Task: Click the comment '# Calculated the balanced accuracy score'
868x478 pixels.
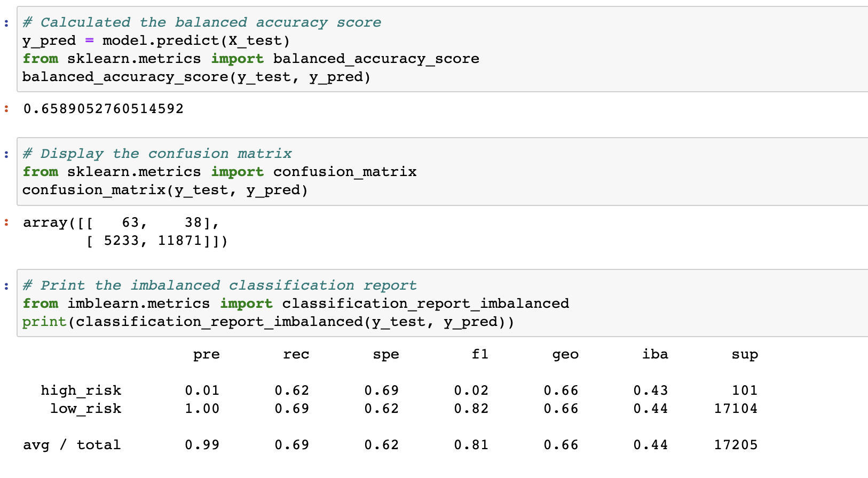Action: coord(202,22)
